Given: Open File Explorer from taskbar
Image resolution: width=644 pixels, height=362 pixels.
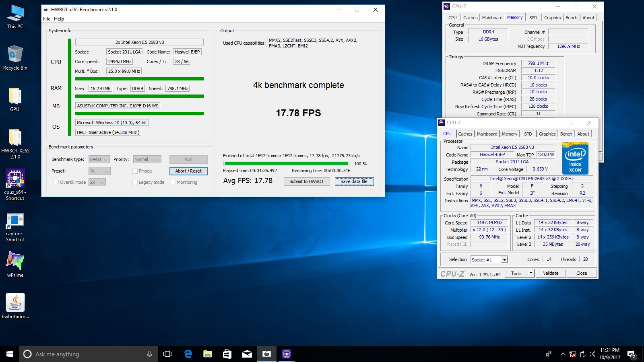Looking at the screenshot, I should click(207, 354).
